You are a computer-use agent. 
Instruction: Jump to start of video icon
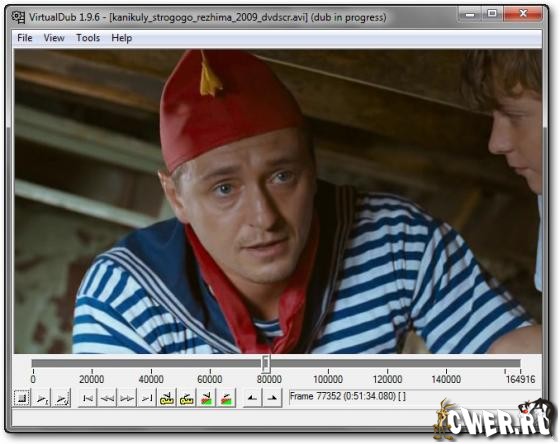point(87,398)
